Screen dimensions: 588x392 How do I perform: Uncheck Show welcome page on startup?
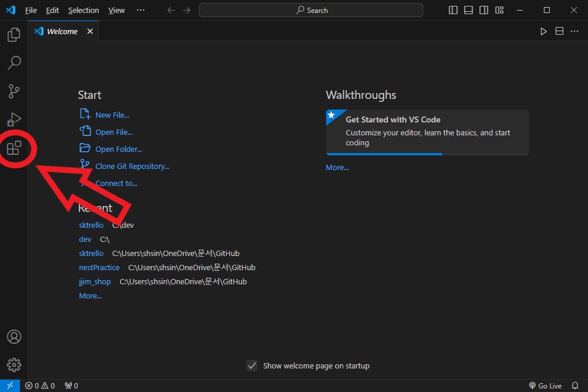[x=252, y=366]
